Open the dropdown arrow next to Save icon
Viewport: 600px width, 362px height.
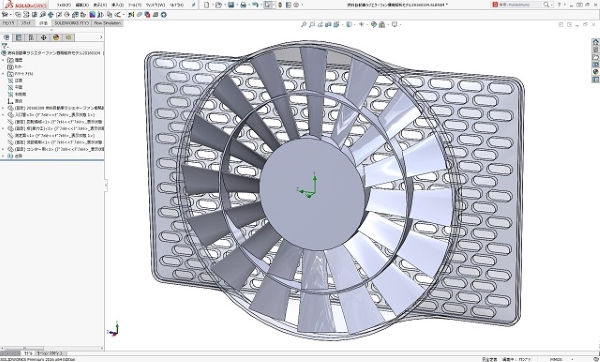click(236, 5)
